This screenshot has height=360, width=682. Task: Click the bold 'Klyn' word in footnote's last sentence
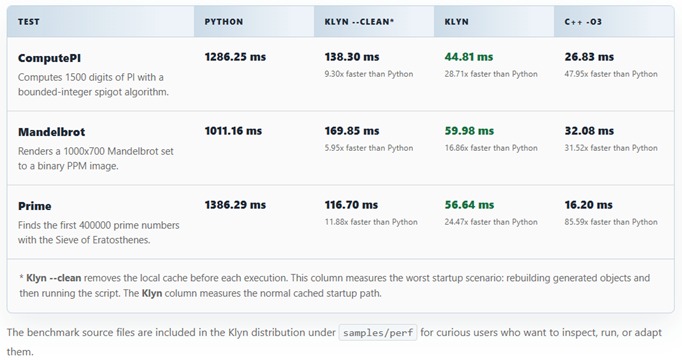pyautogui.click(x=152, y=293)
